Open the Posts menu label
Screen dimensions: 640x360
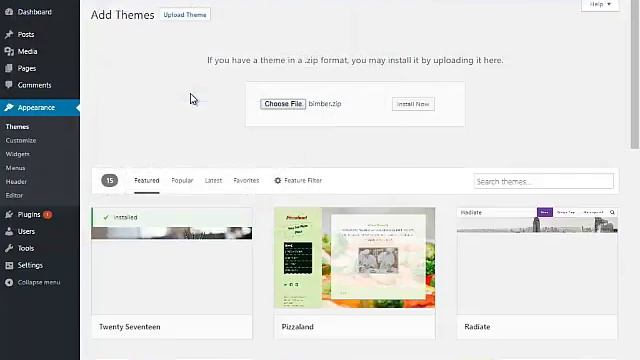pyautogui.click(x=26, y=34)
